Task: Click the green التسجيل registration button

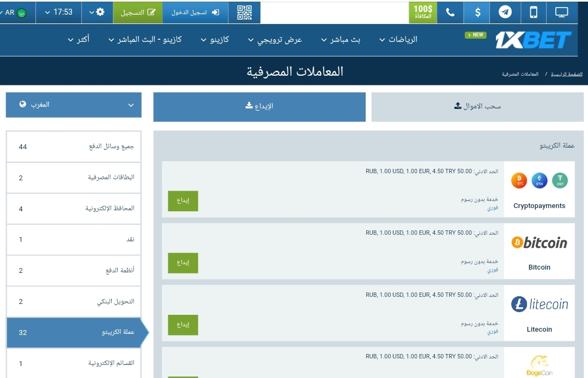Action: pyautogui.click(x=138, y=13)
